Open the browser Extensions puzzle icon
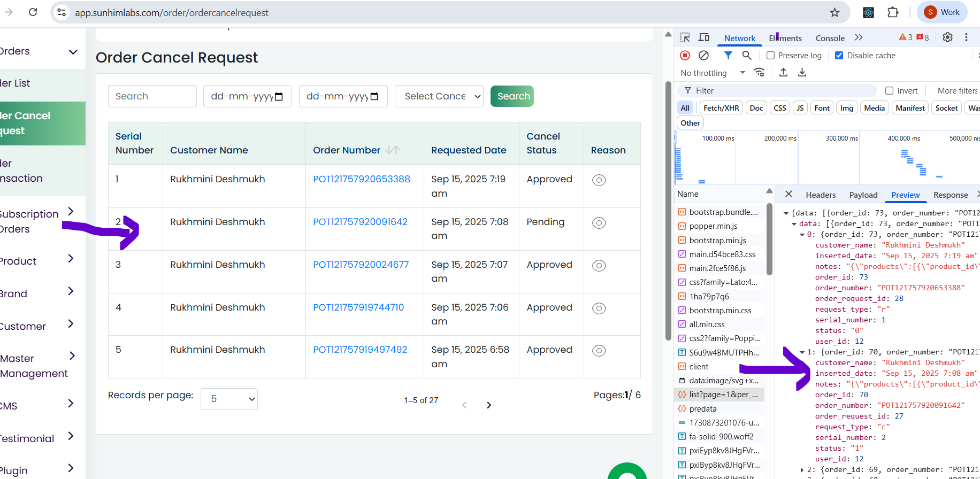Viewport: 980px width, 479px height. point(893,12)
